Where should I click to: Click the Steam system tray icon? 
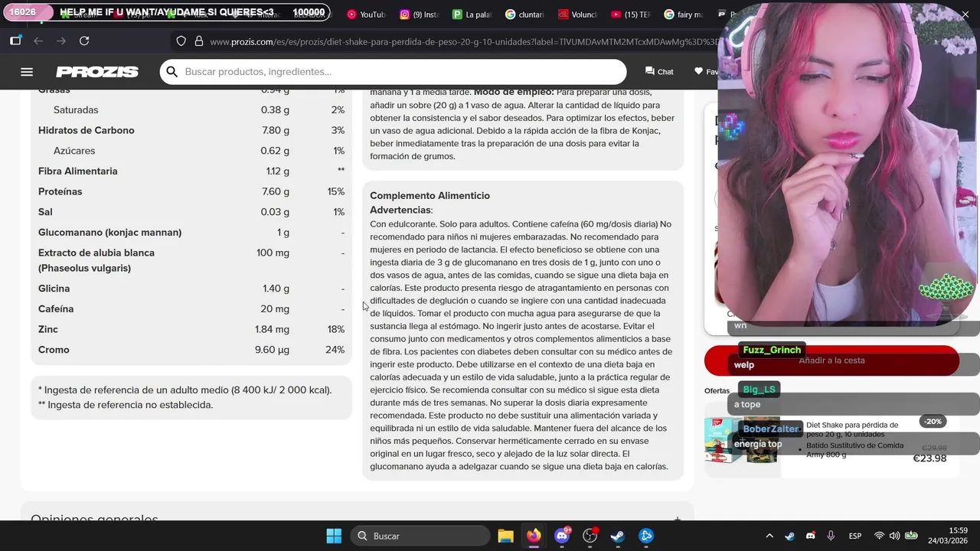pos(790,536)
